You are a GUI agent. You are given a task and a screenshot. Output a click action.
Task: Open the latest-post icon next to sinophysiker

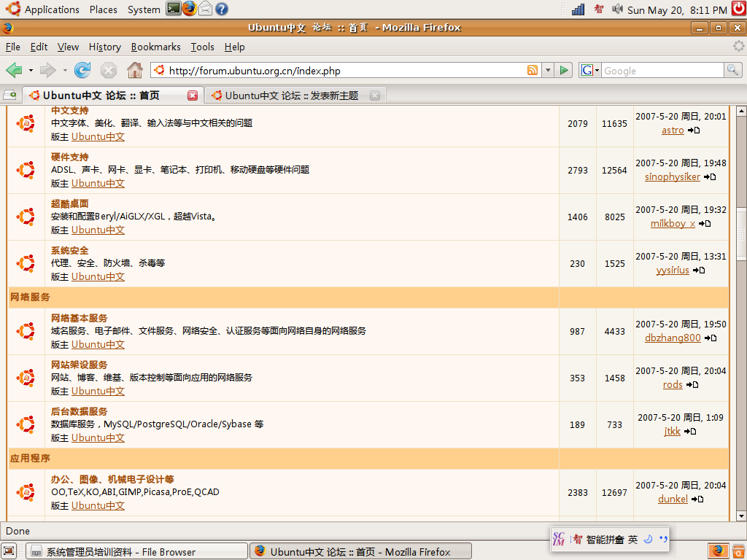tap(710, 176)
